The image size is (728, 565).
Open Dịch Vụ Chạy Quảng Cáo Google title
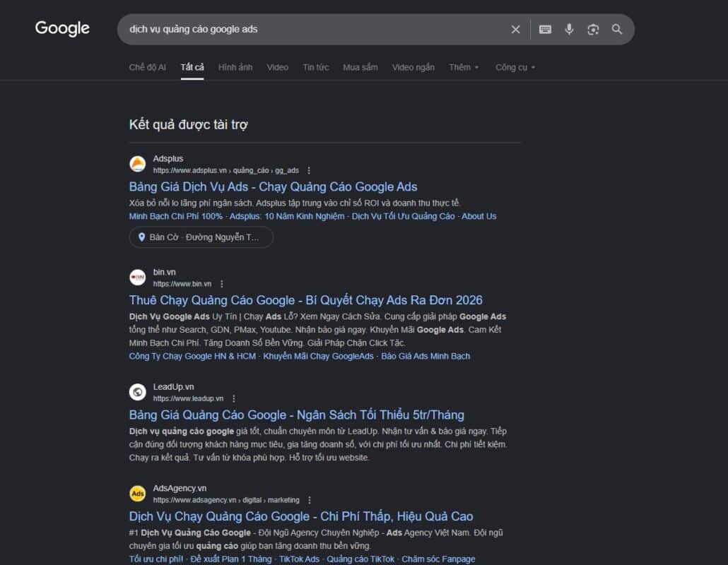301,516
